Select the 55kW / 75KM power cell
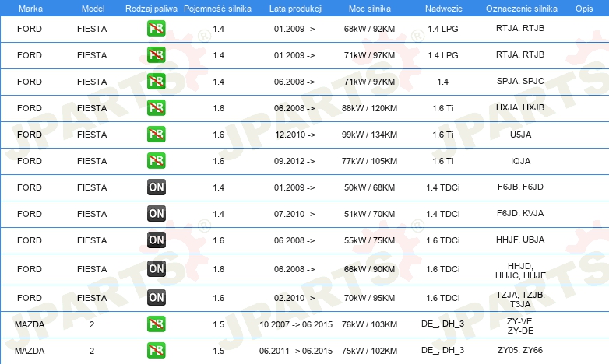Screen dimensions: 609x364 pyautogui.click(x=369, y=240)
